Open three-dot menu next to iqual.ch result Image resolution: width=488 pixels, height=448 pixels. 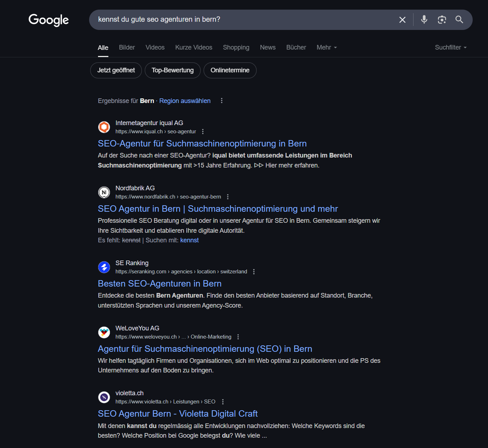203,132
